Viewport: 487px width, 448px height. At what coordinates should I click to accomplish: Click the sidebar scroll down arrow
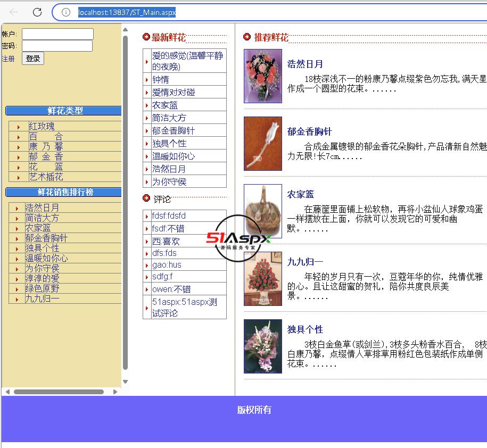click(x=125, y=381)
